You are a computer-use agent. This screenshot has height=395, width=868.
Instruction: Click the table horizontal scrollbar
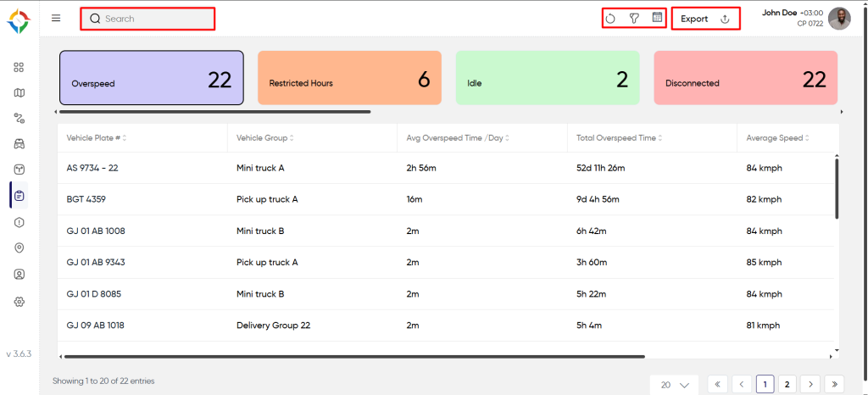pos(354,357)
